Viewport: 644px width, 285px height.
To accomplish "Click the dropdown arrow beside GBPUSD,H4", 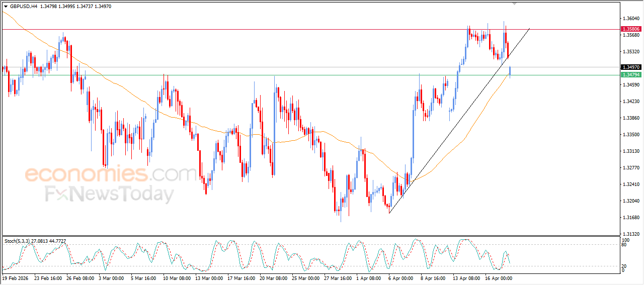I will (x=6, y=7).
